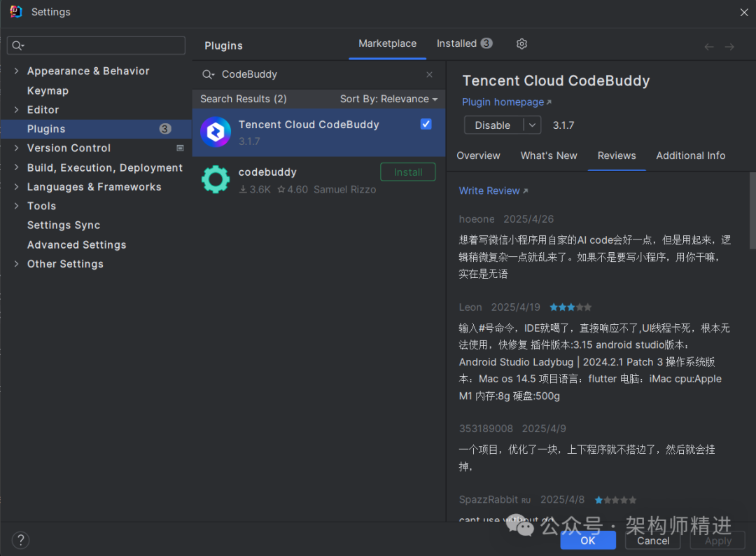756x556 pixels.
Task: Click the Tencent Cloud CodeBuddy detail title
Action: pos(556,81)
